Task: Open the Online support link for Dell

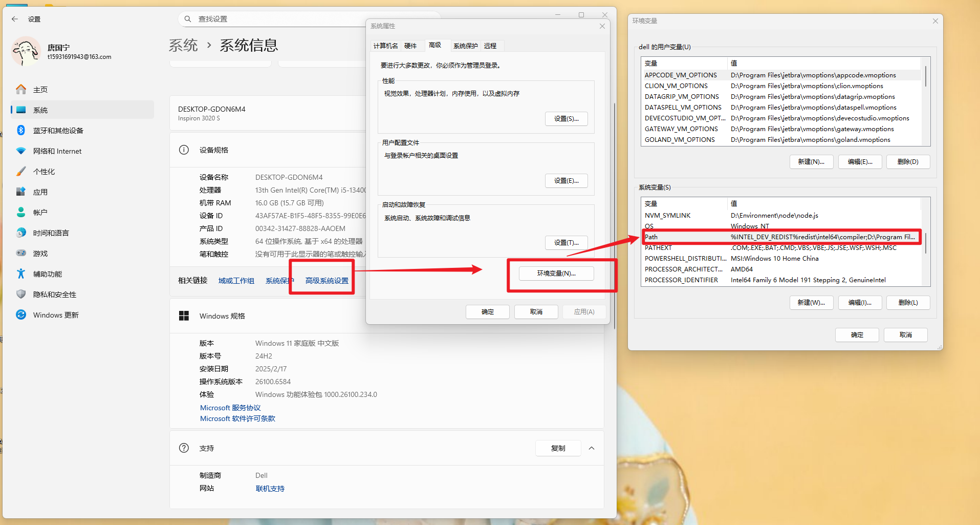Action: pos(270,489)
